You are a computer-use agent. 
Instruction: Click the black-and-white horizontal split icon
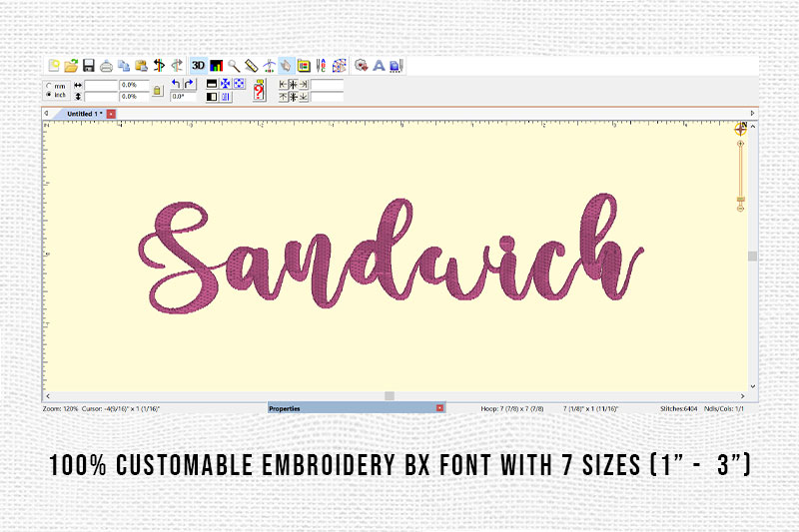pos(212,84)
